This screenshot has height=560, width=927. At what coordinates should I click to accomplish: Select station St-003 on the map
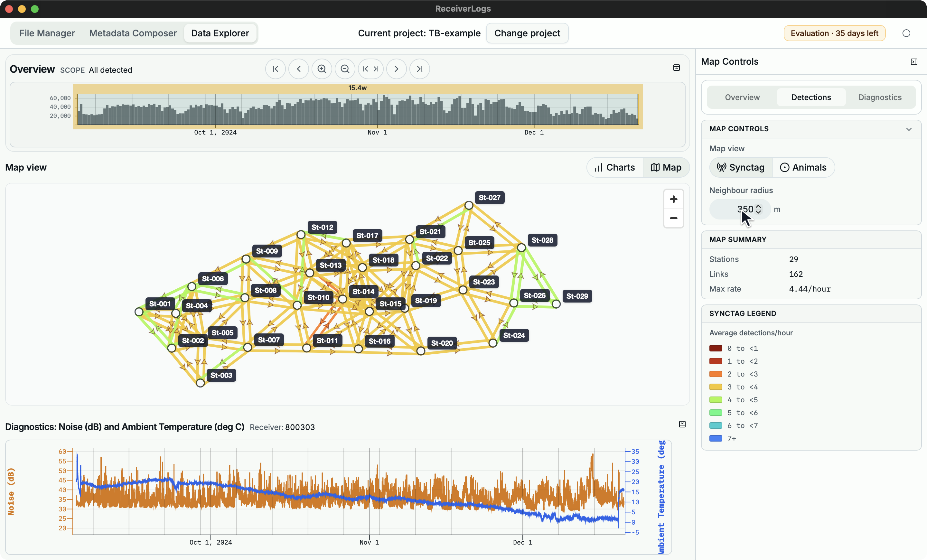pos(201,383)
